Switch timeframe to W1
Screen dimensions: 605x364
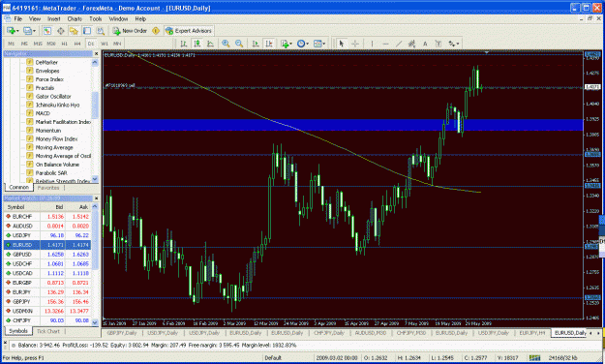(105, 44)
